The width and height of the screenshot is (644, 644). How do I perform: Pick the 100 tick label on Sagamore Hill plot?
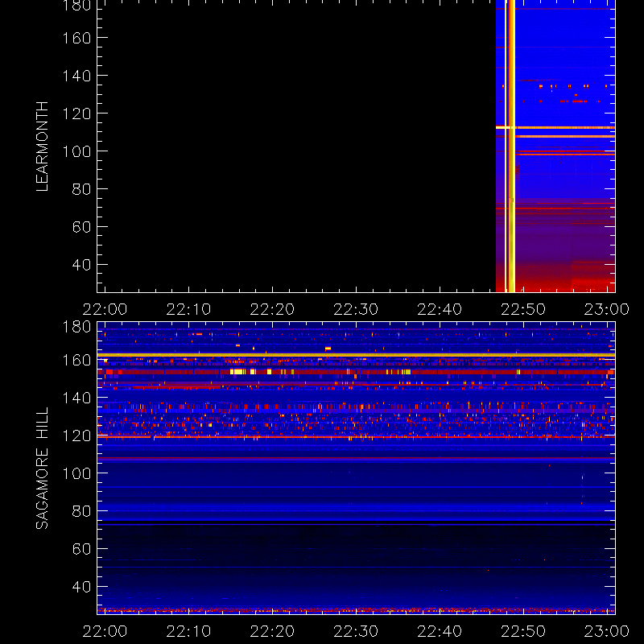pos(76,473)
